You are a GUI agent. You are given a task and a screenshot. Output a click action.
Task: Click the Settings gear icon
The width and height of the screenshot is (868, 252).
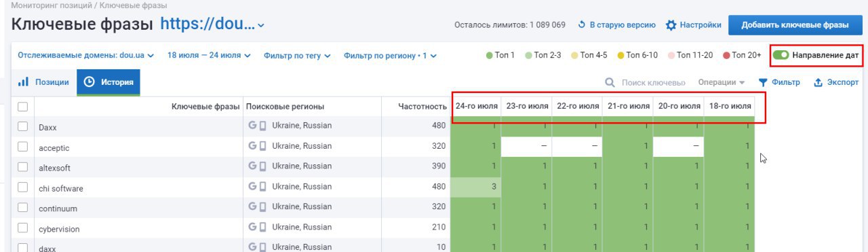pyautogui.click(x=671, y=25)
